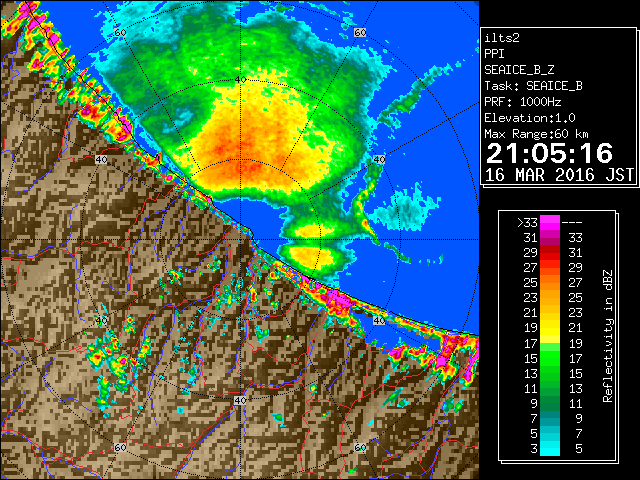The image size is (640, 480).
Task: Click the magenta >33 dBZ legend swatch
Action: pos(550,222)
